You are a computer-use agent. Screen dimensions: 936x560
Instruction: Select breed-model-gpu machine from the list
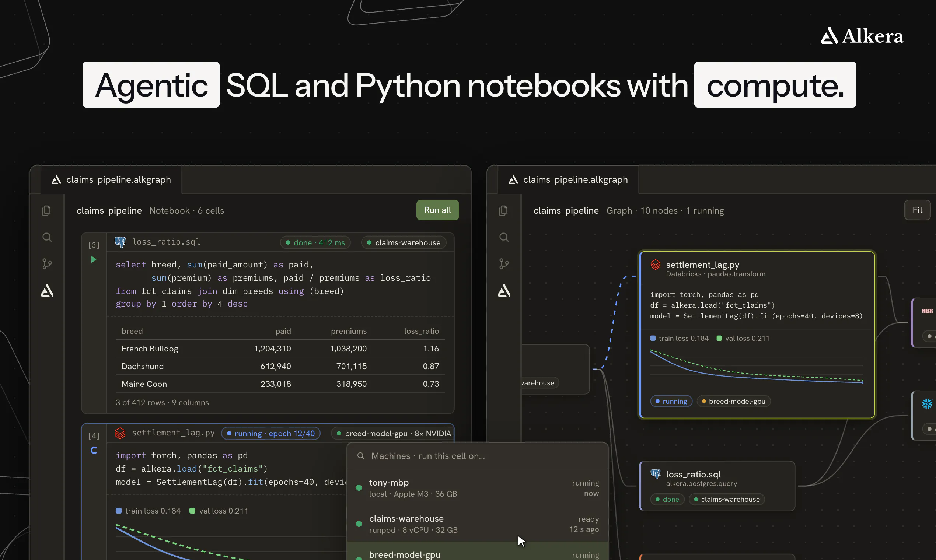(477, 552)
